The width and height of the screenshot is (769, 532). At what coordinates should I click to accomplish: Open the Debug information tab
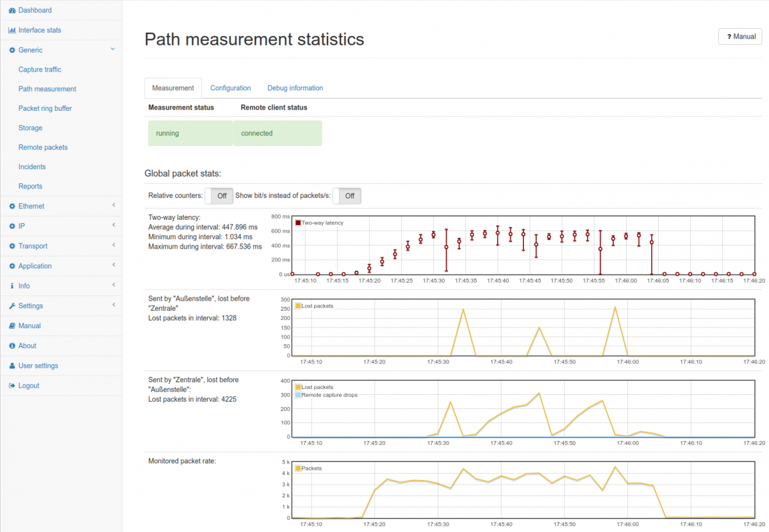tap(295, 88)
